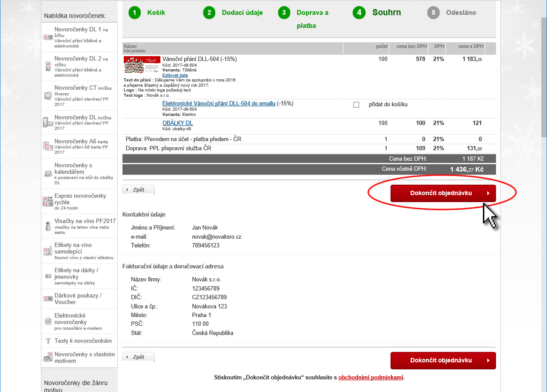547x392 pixels.
Task: Click the e-mail value novak@novaksro.cz
Action: coord(217,237)
